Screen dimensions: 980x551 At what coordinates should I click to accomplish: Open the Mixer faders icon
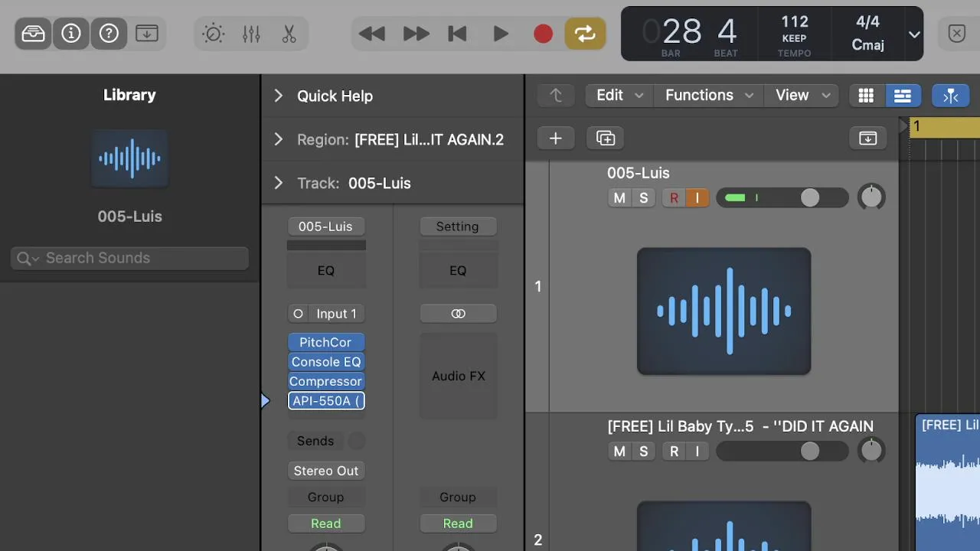(x=251, y=34)
